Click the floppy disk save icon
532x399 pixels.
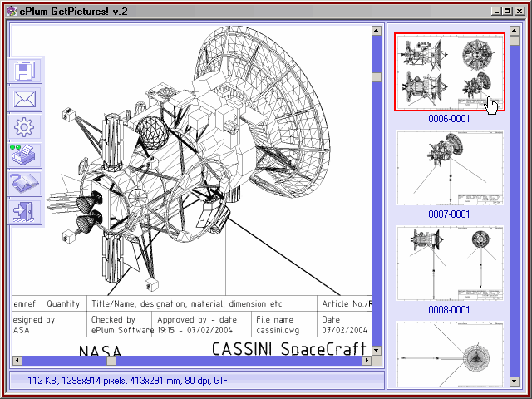pos(24,70)
